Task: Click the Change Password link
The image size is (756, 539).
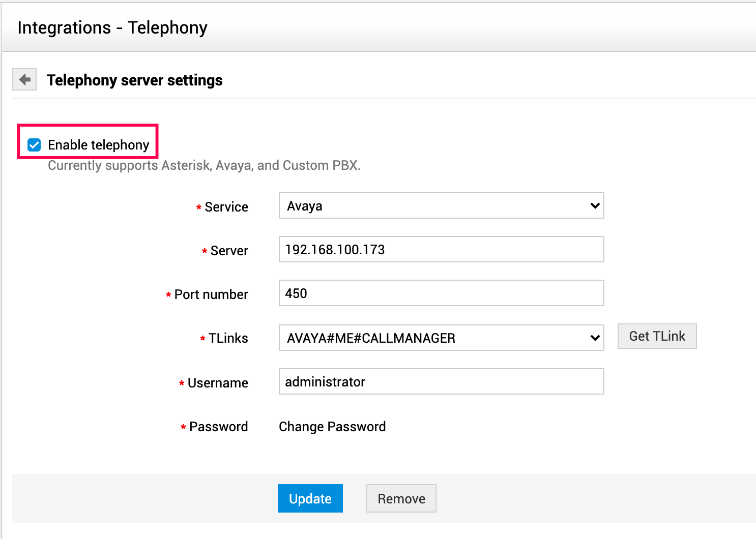Action: coord(332,427)
